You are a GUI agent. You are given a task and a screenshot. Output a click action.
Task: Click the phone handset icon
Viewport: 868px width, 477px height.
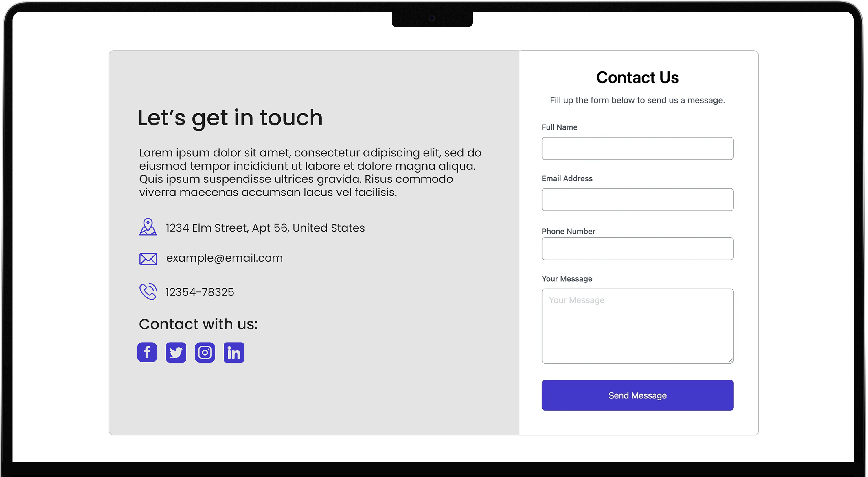point(148,291)
